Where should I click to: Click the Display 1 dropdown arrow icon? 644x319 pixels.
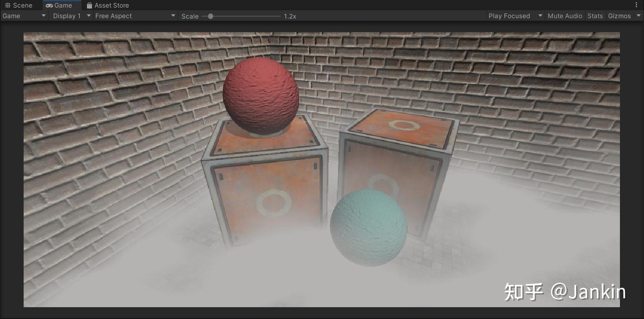(x=88, y=15)
